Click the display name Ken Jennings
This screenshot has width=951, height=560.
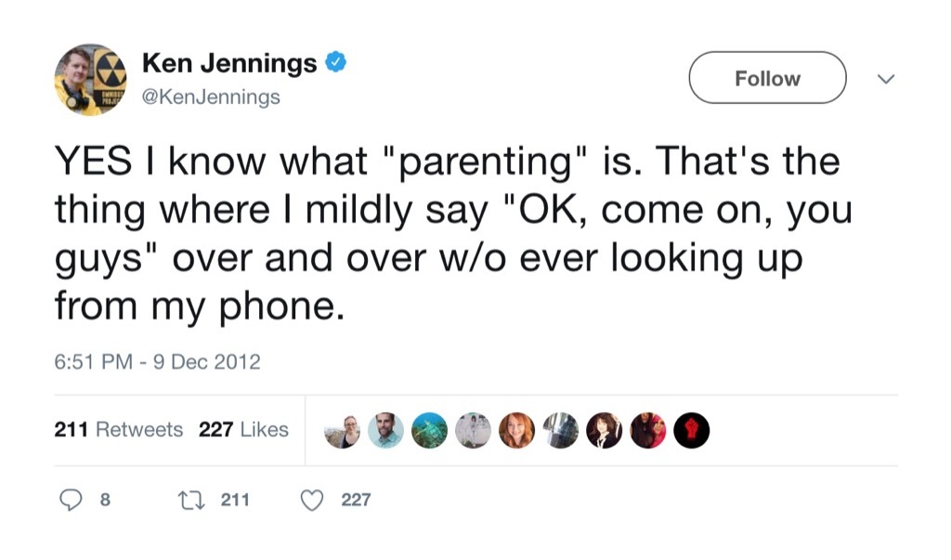[228, 62]
